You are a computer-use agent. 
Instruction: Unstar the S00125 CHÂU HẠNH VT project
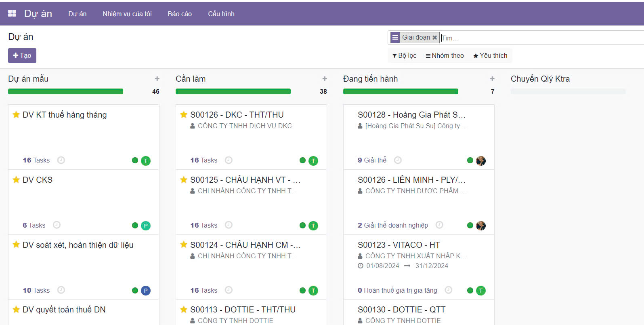click(x=184, y=179)
